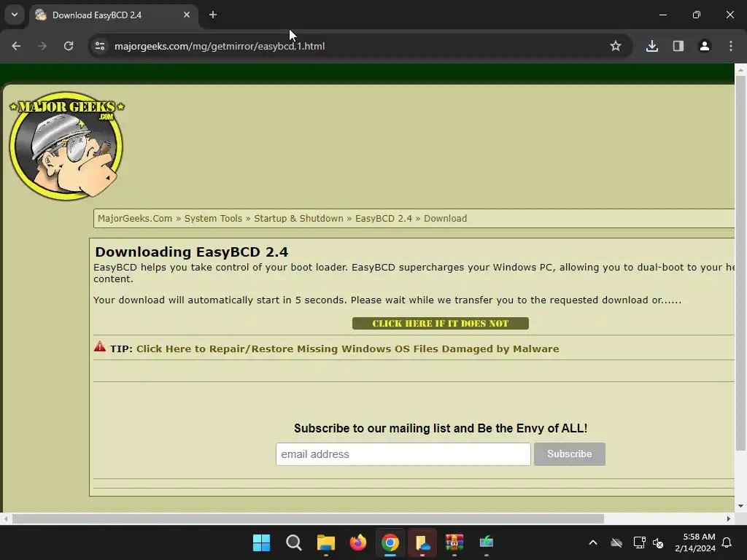Reload the current page

tap(69, 46)
